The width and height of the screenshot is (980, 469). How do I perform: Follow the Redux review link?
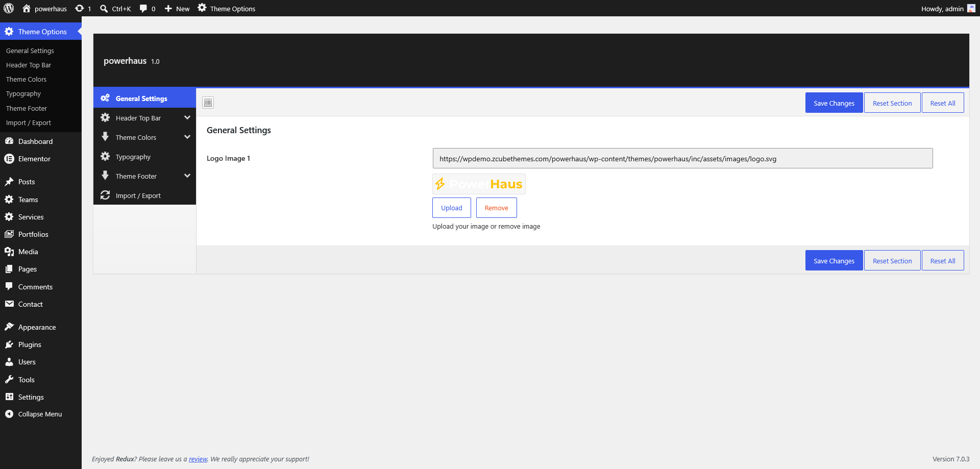(x=198, y=459)
